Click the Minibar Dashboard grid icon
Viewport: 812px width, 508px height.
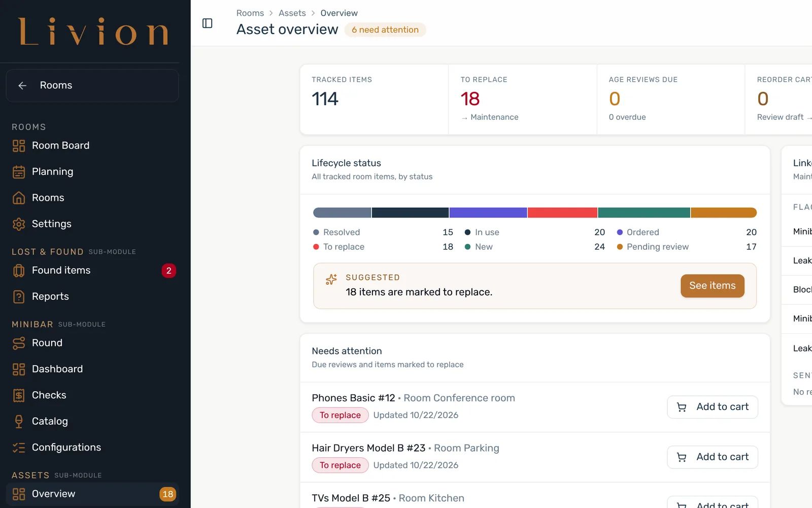tap(19, 369)
